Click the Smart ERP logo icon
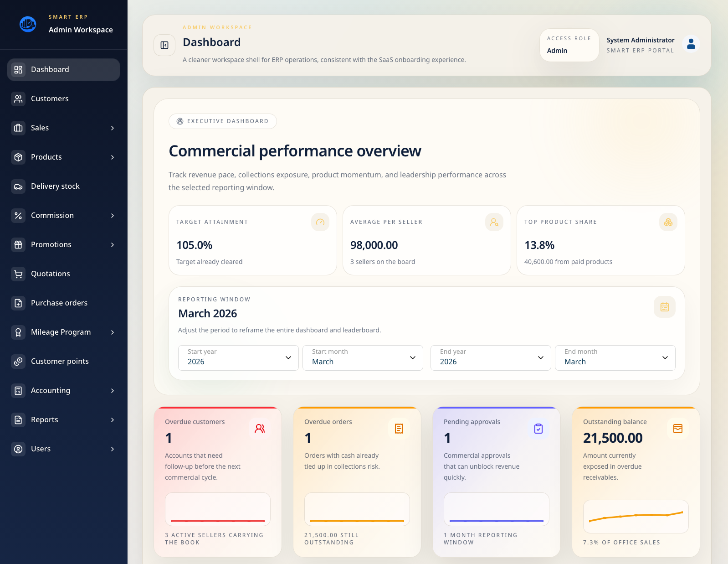 [28, 24]
